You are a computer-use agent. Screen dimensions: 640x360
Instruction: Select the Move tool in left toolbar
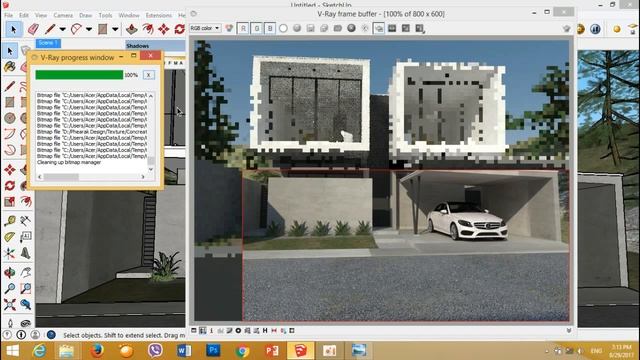click(x=10, y=169)
